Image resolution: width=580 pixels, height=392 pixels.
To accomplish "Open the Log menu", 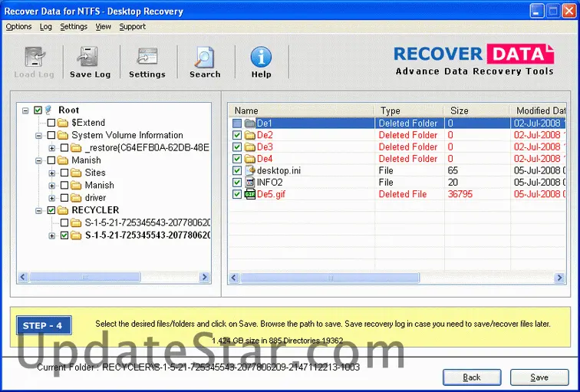I will (46, 27).
